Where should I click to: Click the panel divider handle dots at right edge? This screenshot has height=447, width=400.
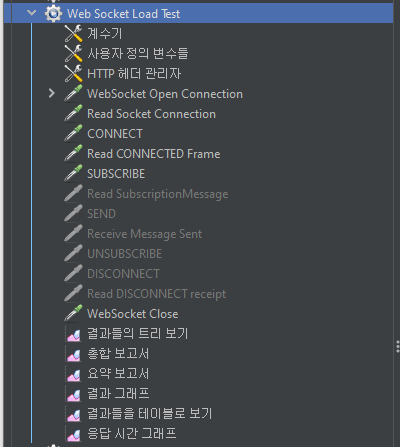coord(397,347)
